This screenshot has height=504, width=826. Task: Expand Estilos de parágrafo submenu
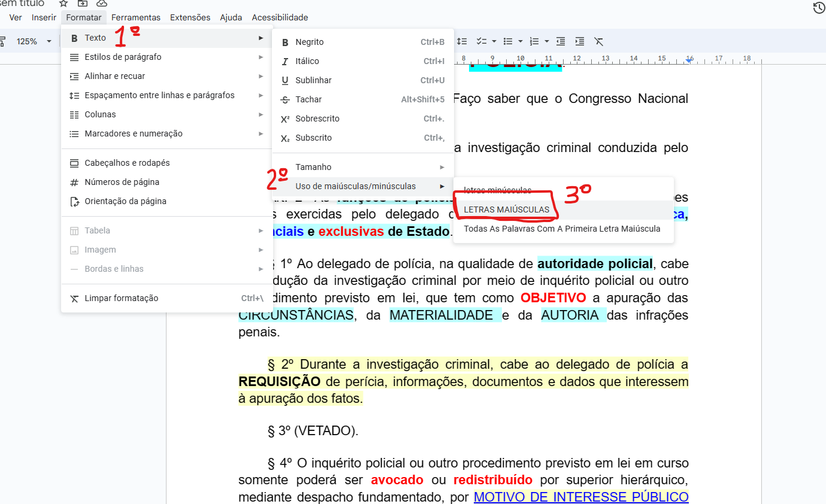pos(167,57)
